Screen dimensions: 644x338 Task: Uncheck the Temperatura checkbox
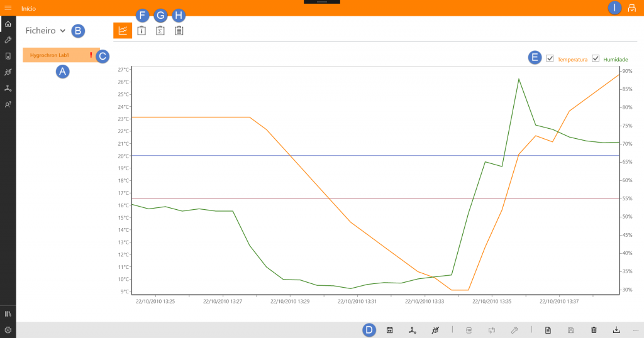tap(550, 59)
